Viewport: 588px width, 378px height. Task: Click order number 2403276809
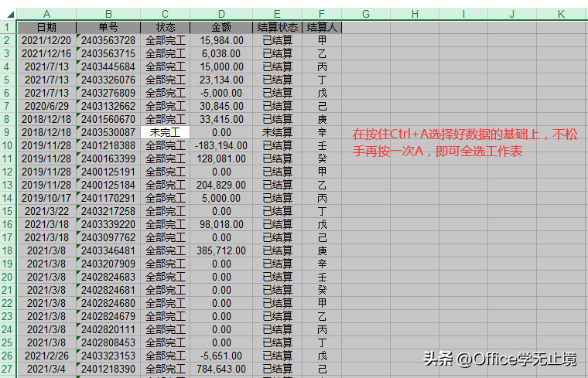pyautogui.click(x=108, y=93)
